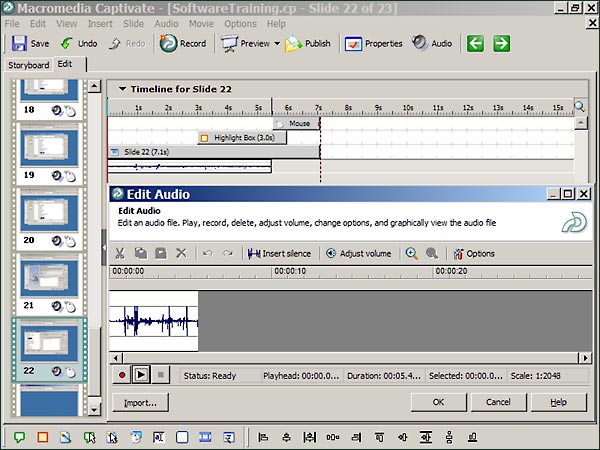
Task: Select slide 18 thumbnail in the filmstrip
Action: tap(49, 89)
